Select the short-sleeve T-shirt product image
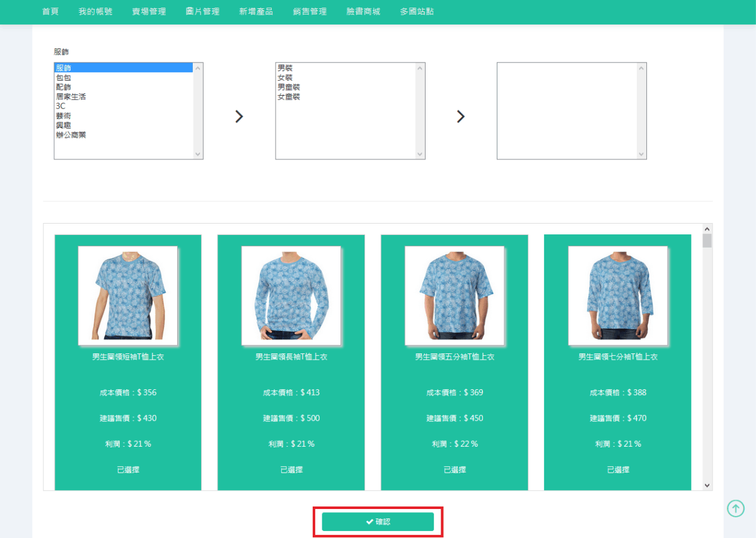 tap(127, 295)
